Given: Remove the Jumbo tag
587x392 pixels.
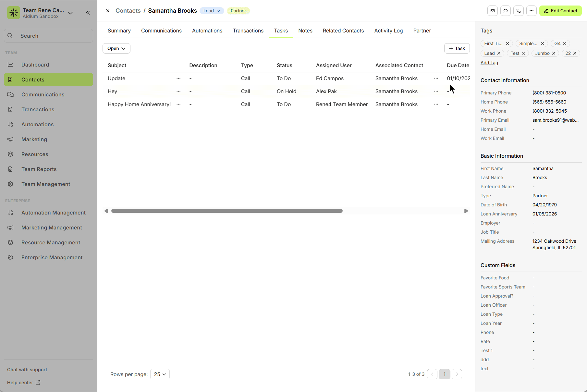Looking at the screenshot, I should tap(554, 53).
